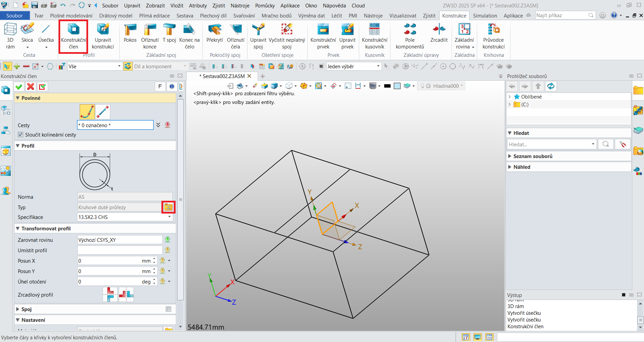Collapse the Povinné section
Screen dimensions: 644x342
point(18,98)
